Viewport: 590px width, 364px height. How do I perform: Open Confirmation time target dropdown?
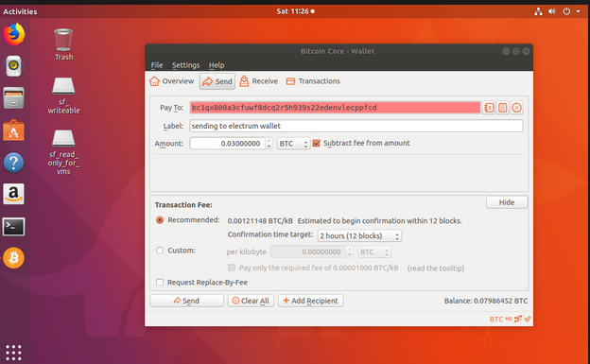pos(359,235)
